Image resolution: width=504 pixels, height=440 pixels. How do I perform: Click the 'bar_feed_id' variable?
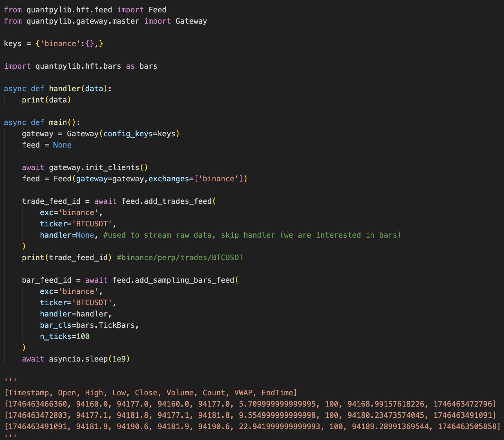tap(47, 280)
